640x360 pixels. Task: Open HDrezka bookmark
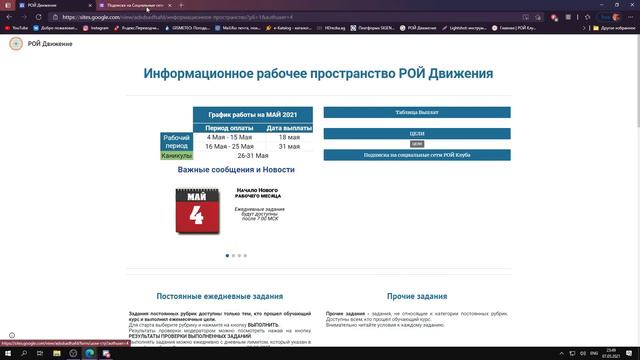click(x=331, y=28)
